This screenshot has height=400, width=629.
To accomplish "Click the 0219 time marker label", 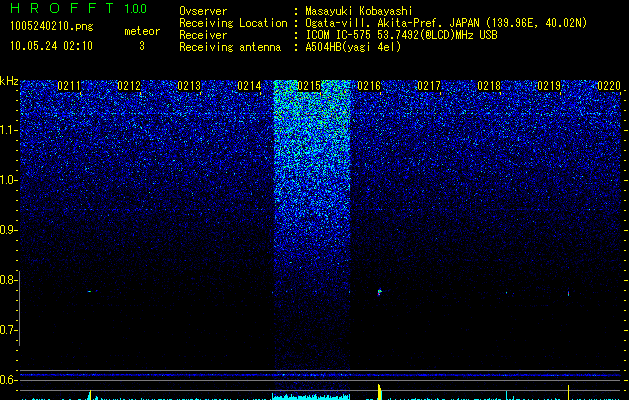I will (549, 86).
